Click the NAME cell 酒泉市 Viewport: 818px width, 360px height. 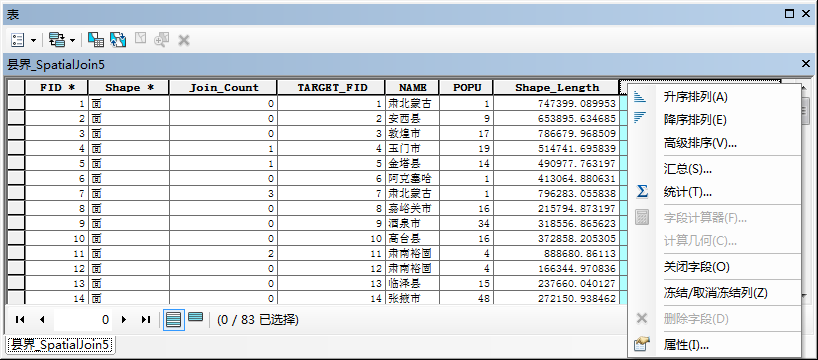coord(412,223)
